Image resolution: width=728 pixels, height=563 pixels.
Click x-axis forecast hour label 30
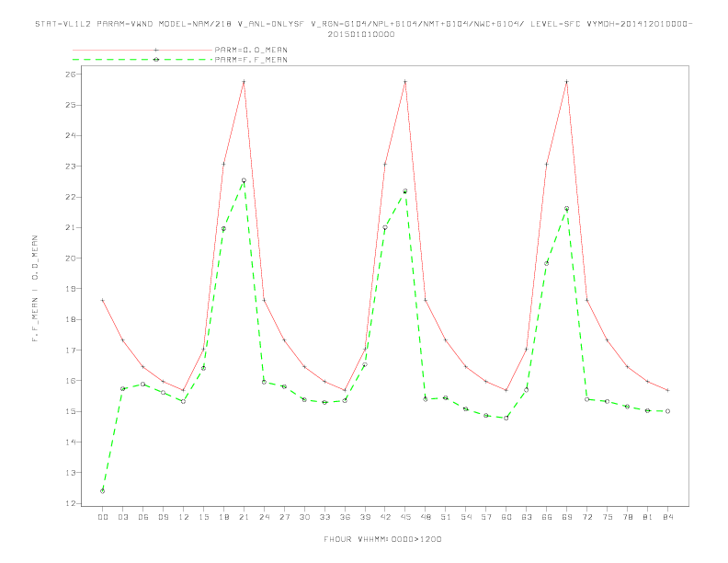[x=304, y=517]
